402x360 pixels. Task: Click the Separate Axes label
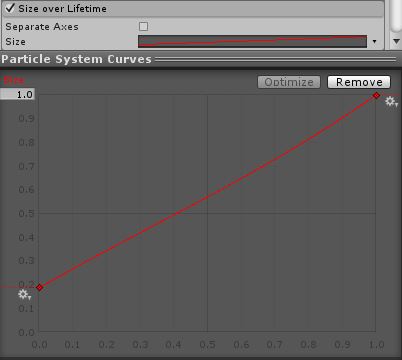tap(42, 27)
